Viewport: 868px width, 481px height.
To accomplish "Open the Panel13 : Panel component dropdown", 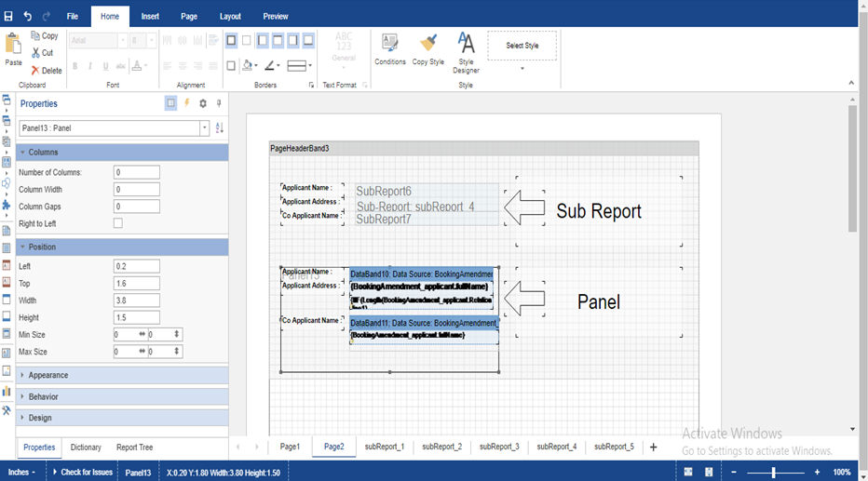I will (204, 128).
